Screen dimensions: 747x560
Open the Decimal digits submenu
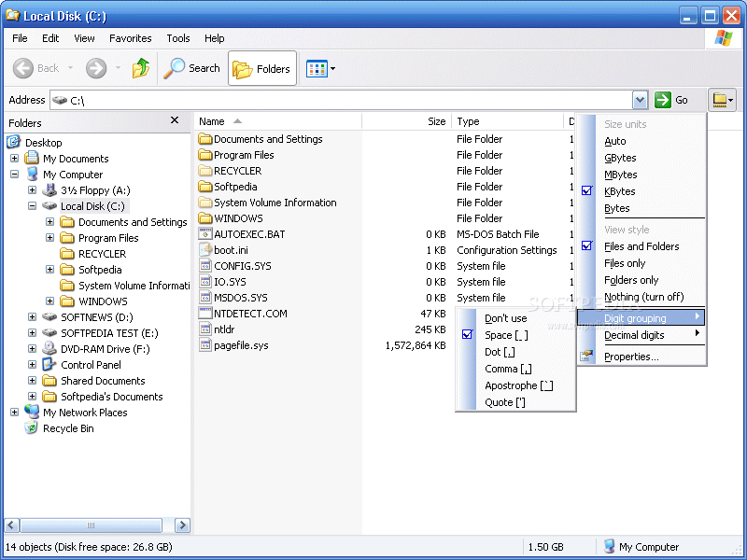coord(641,335)
